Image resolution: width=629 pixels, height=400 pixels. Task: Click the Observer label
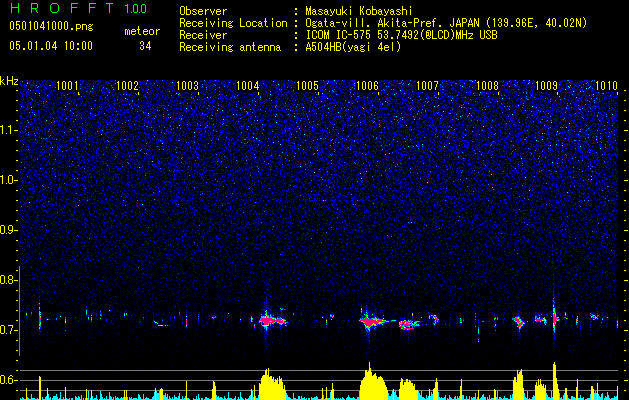(x=203, y=11)
